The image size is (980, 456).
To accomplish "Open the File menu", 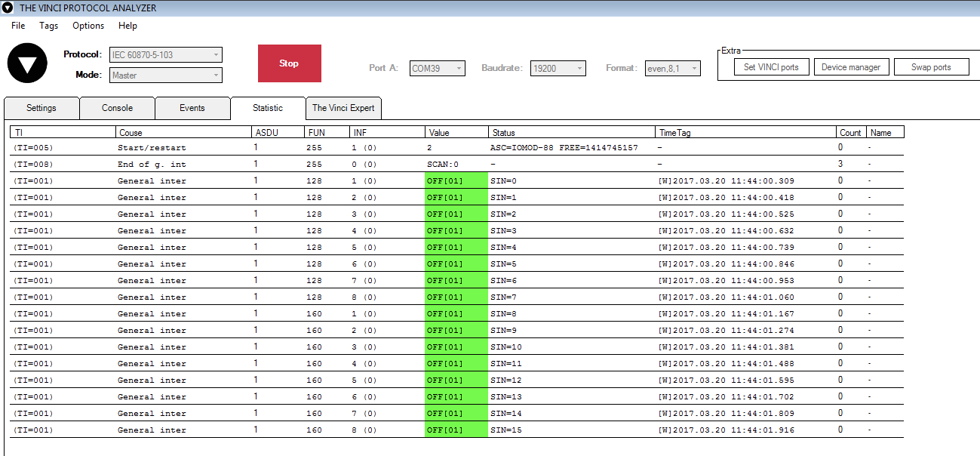I will pos(18,26).
